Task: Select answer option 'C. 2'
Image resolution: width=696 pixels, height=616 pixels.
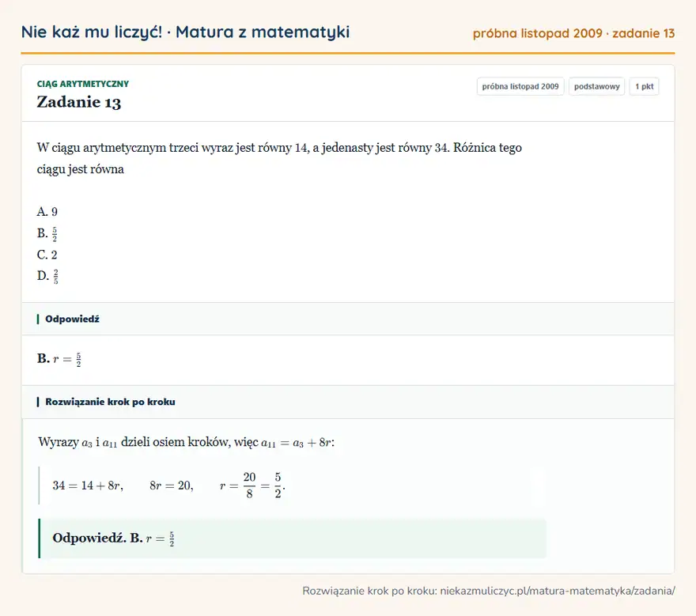Action: [47, 255]
